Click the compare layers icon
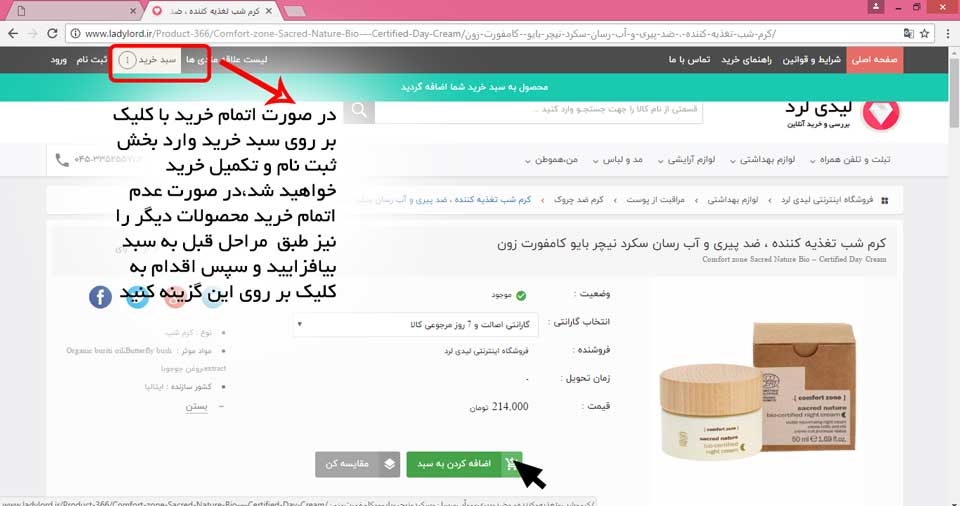Image resolution: width=960 pixels, height=506 pixels. [389, 464]
